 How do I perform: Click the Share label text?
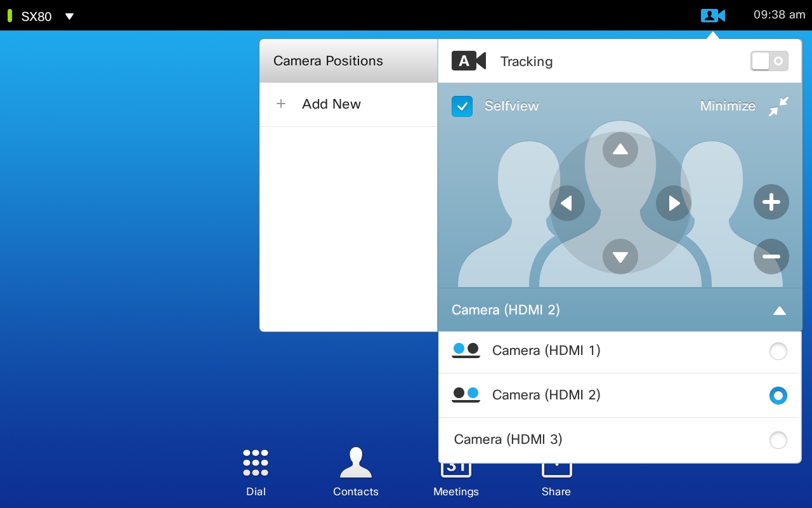(556, 491)
